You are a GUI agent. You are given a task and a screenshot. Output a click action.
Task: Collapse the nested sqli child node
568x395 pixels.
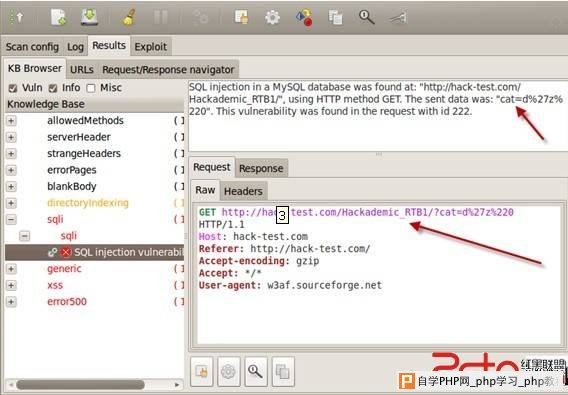[x=24, y=236]
